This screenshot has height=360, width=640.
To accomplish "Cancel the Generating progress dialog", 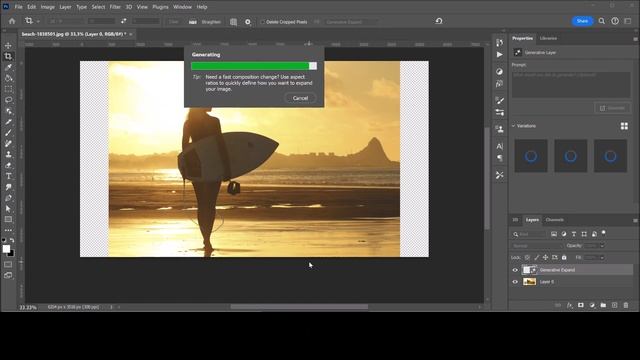I will click(x=300, y=98).
